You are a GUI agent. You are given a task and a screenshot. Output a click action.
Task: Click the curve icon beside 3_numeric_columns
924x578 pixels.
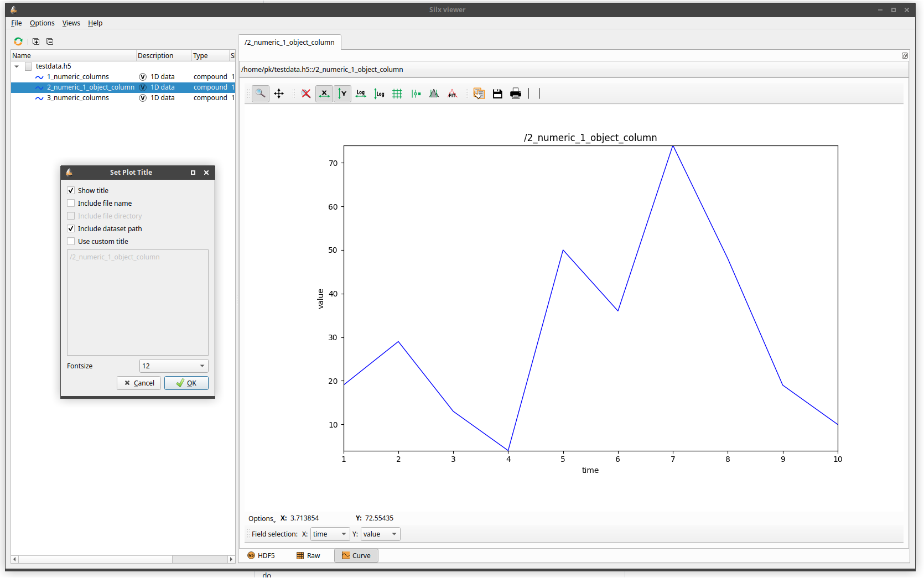click(x=39, y=98)
